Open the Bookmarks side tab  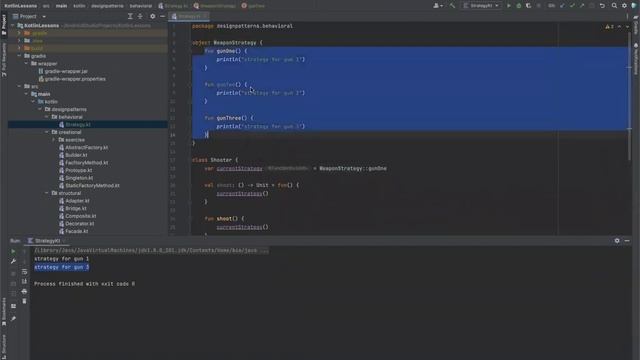(4, 312)
